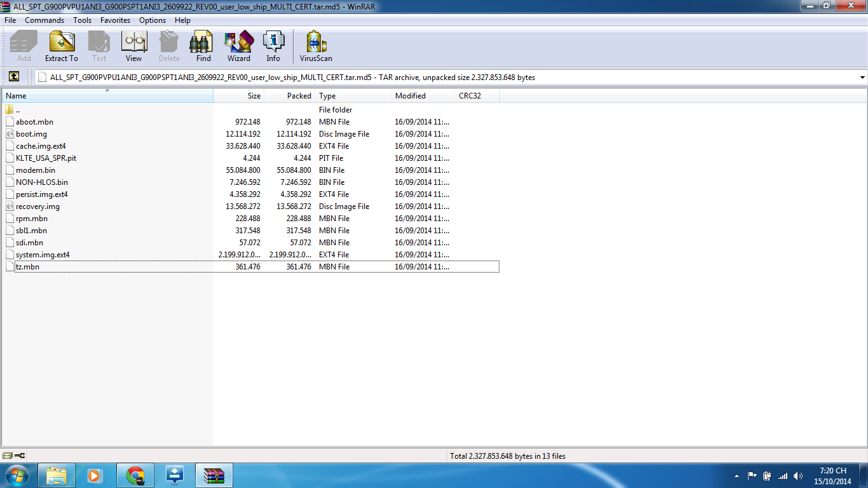Open Chrome from the taskbar
The width and height of the screenshot is (868, 488).
tap(135, 475)
